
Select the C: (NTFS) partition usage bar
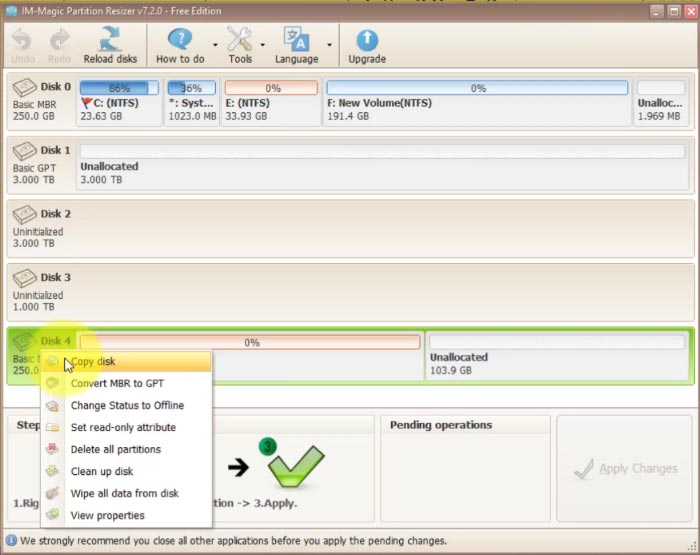tap(119, 88)
